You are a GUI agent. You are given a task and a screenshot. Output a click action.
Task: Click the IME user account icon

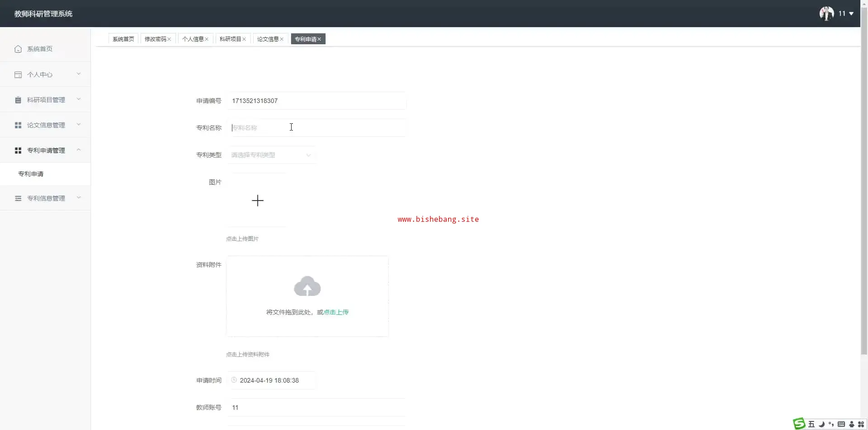[852, 424]
